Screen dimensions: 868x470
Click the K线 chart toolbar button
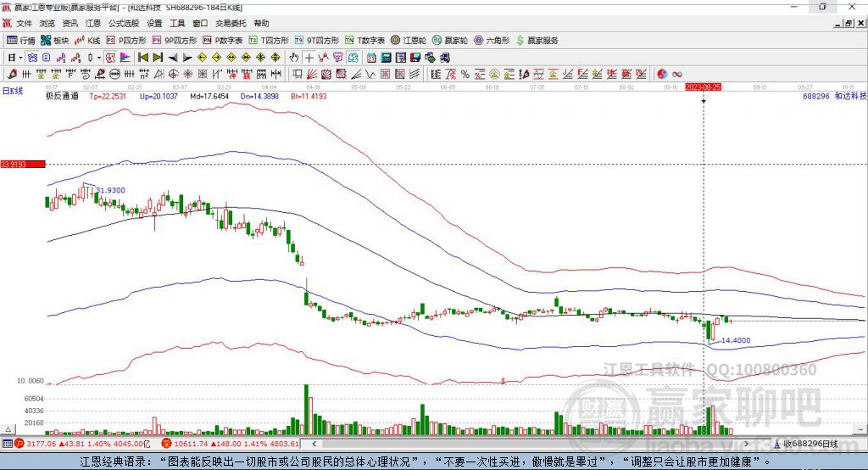click(87, 41)
